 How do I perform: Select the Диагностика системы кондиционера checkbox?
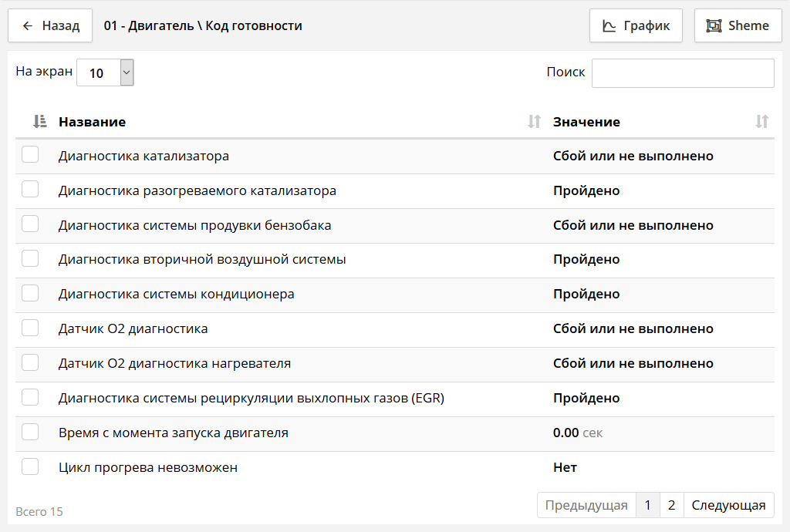(x=30, y=294)
